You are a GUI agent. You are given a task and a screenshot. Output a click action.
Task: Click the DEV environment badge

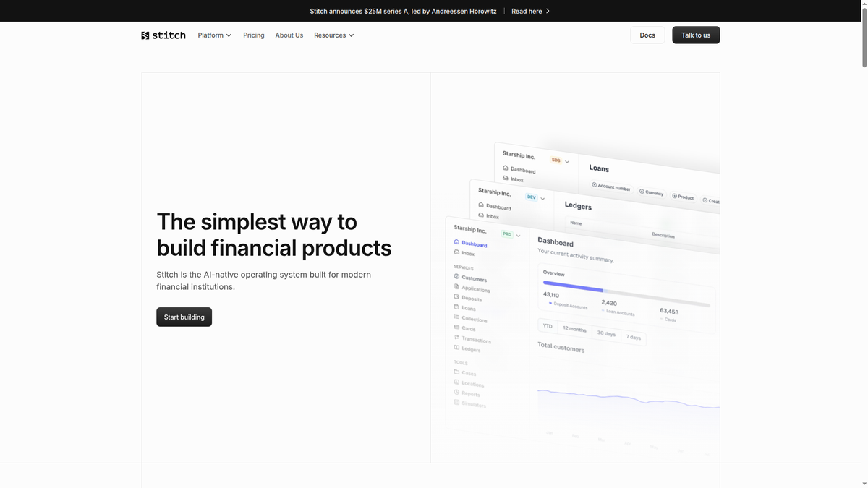(532, 197)
